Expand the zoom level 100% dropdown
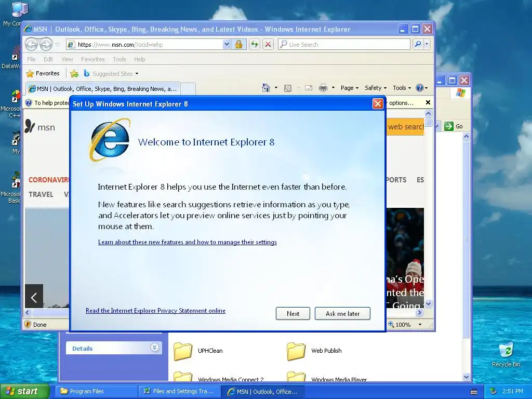 [x=420, y=325]
